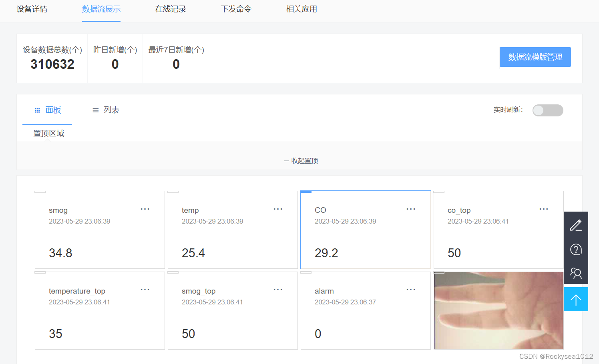Open options menu on the temp card
599x364 pixels.
pos(278,209)
